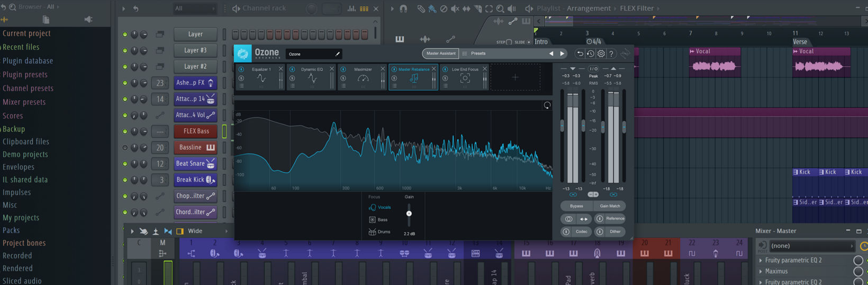Open Plugin database in the Browser
Screen dimensions: 868x285
point(28,61)
